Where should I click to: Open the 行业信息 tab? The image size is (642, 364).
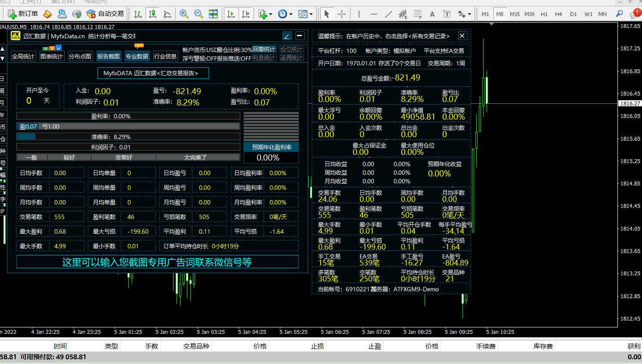(165, 56)
